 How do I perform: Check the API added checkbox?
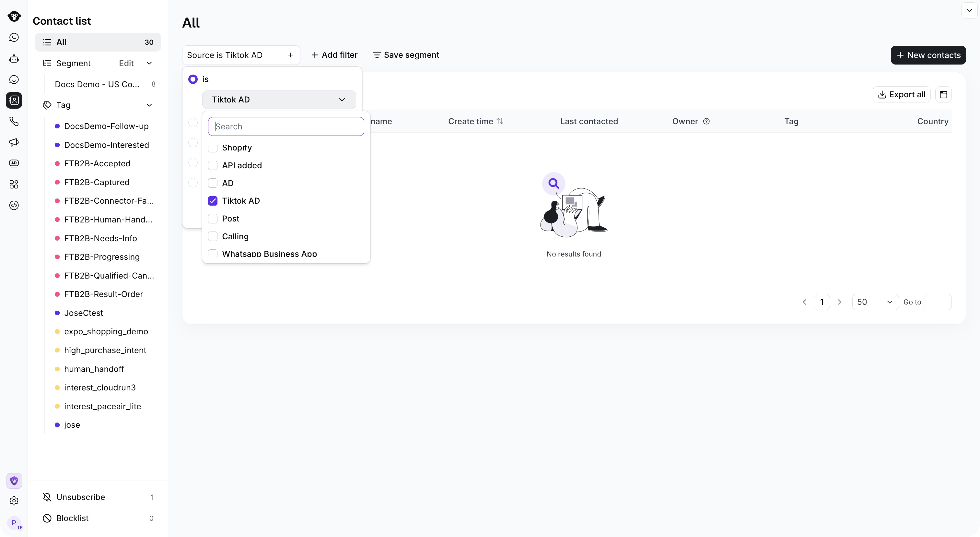[x=213, y=166]
